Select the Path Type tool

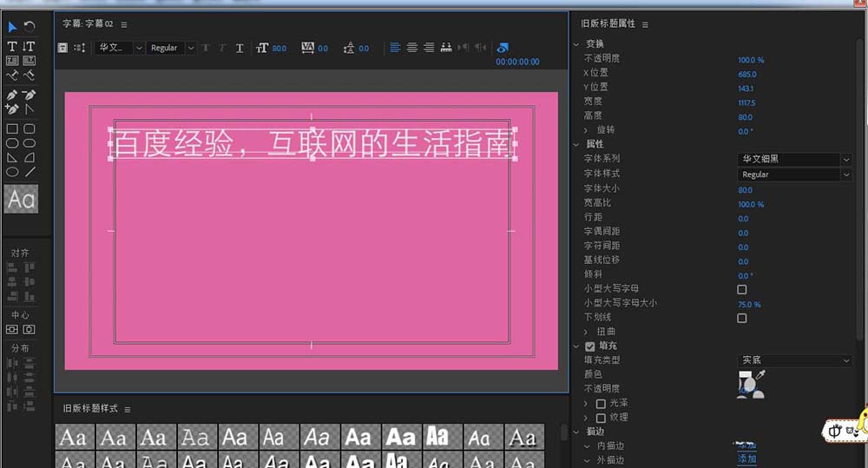point(12,75)
